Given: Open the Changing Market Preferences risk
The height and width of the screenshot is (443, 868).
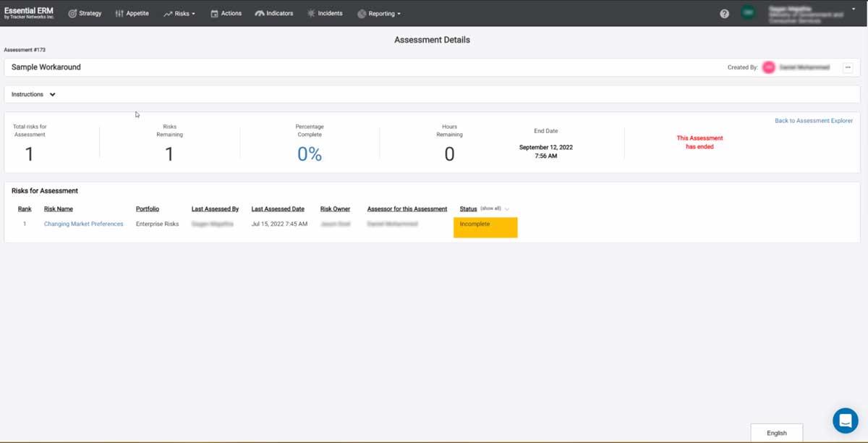Looking at the screenshot, I should pos(83,224).
